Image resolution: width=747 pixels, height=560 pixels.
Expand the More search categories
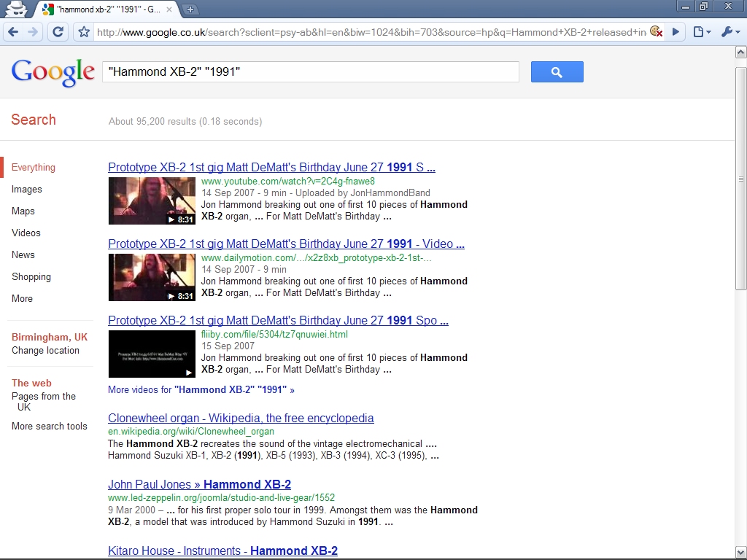(22, 298)
